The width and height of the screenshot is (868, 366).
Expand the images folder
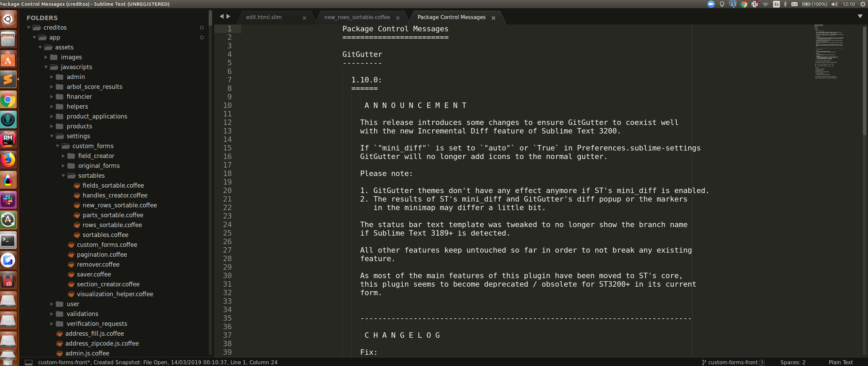pyautogui.click(x=46, y=57)
